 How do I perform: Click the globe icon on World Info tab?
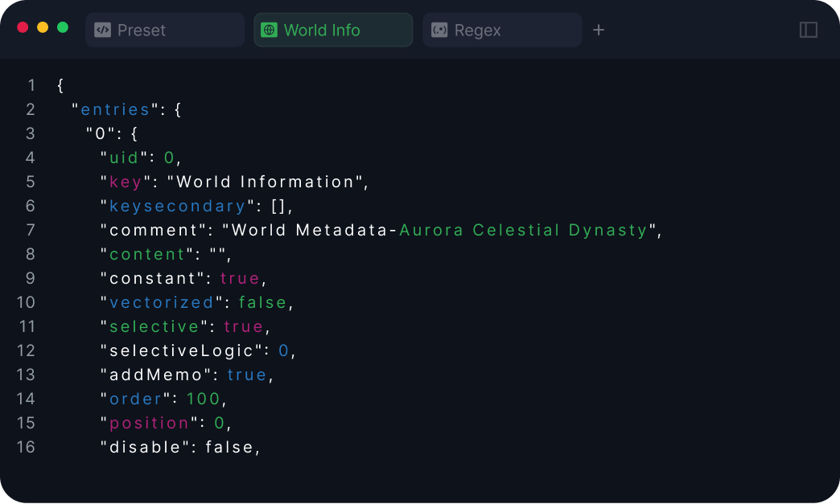(270, 30)
